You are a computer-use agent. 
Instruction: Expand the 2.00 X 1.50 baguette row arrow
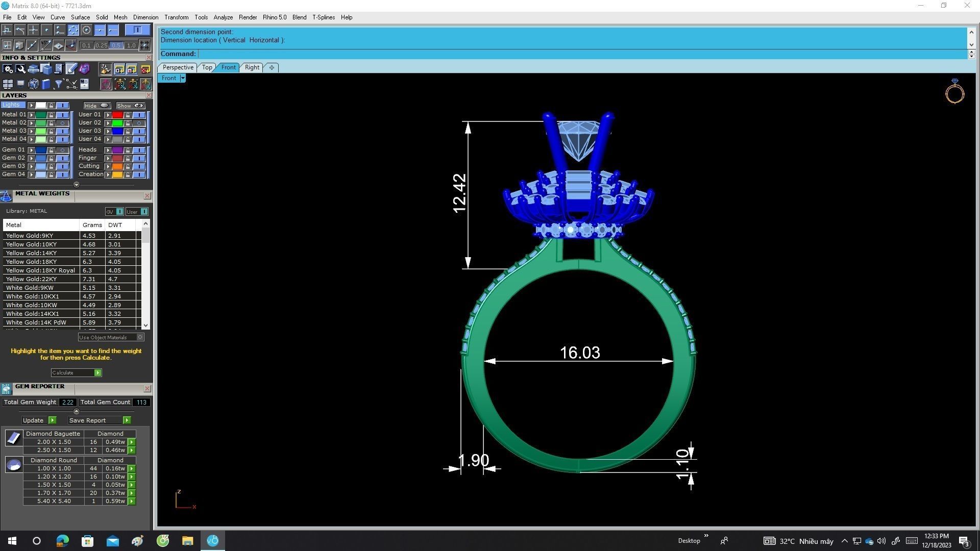pyautogui.click(x=132, y=442)
